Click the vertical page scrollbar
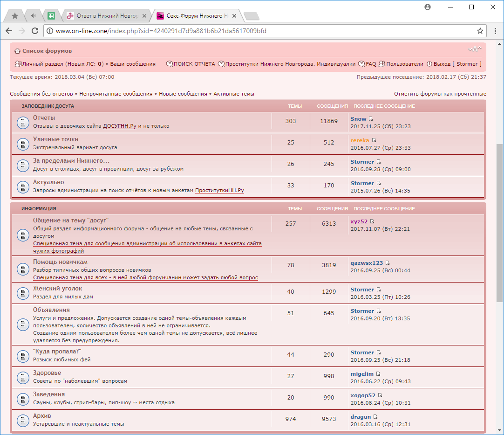The width and height of the screenshot is (504, 435). (499, 224)
